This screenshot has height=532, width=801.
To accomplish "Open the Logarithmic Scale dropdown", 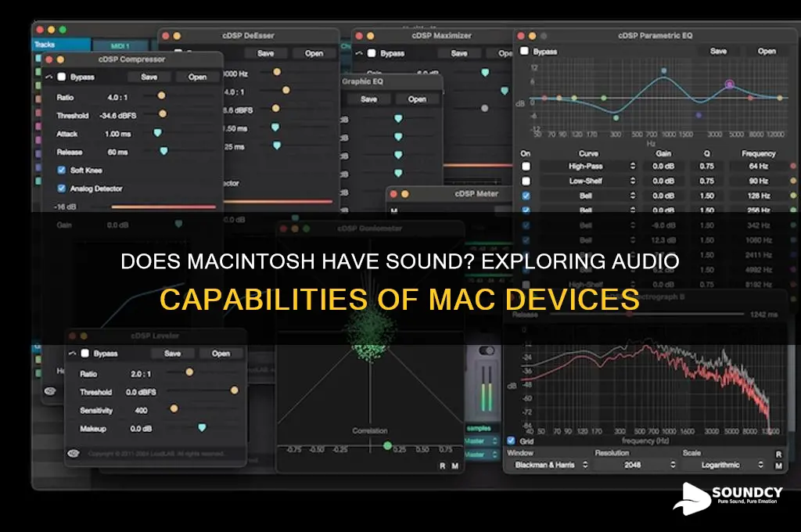I will point(724,465).
